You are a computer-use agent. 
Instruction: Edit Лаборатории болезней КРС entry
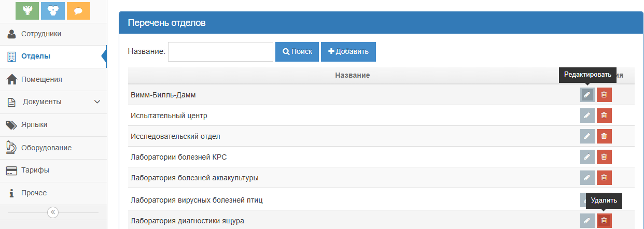tap(587, 157)
